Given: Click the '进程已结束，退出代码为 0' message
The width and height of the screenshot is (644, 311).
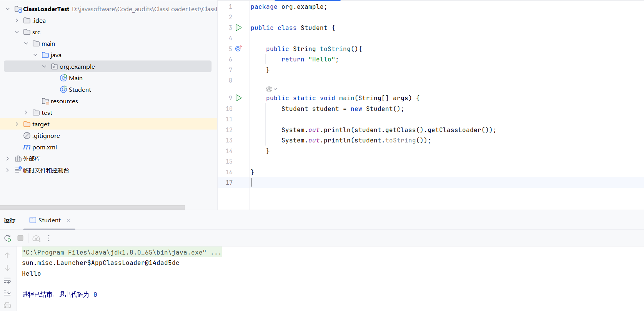Looking at the screenshot, I should 60,294.
